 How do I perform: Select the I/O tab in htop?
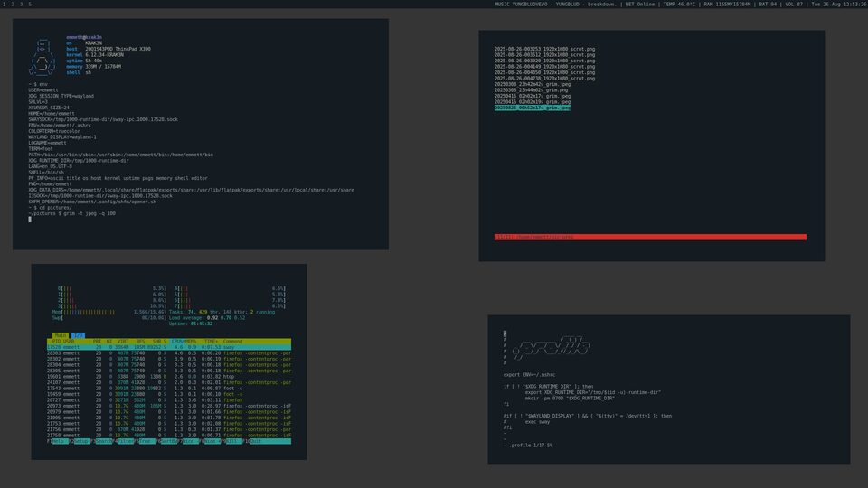tap(78, 335)
